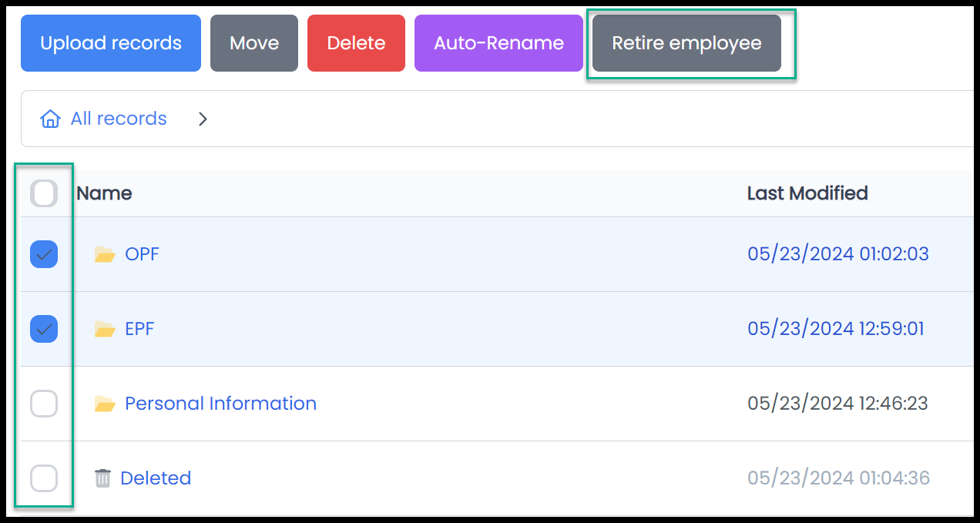The width and height of the screenshot is (980, 523).
Task: Check the Personal Information row checkbox
Action: point(44,404)
